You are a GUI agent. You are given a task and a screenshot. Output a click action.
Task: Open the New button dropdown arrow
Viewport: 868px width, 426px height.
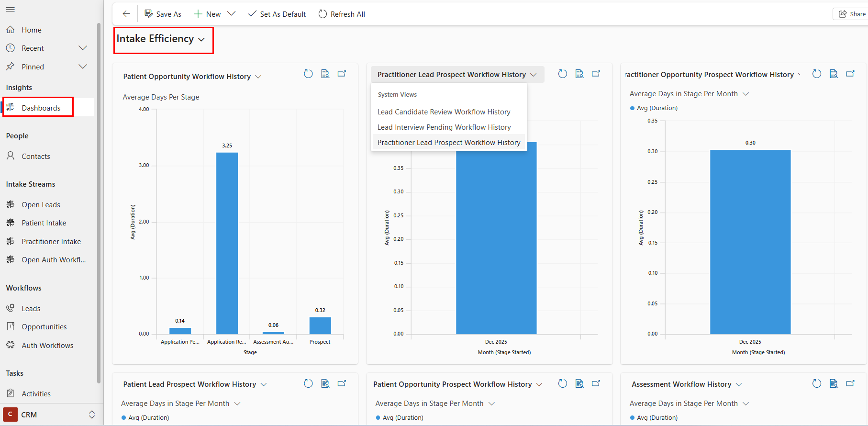(x=232, y=14)
